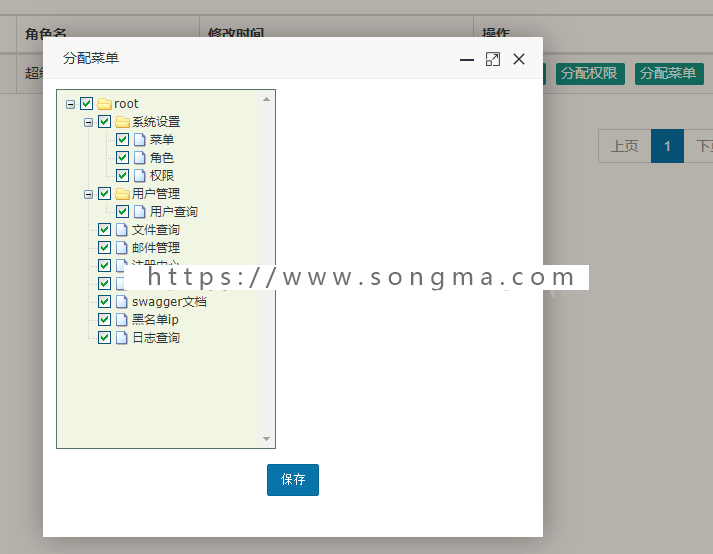Viewport: 713px width, 554px height.
Task: Uncheck the 用户查询 checkbox
Action: (122, 212)
